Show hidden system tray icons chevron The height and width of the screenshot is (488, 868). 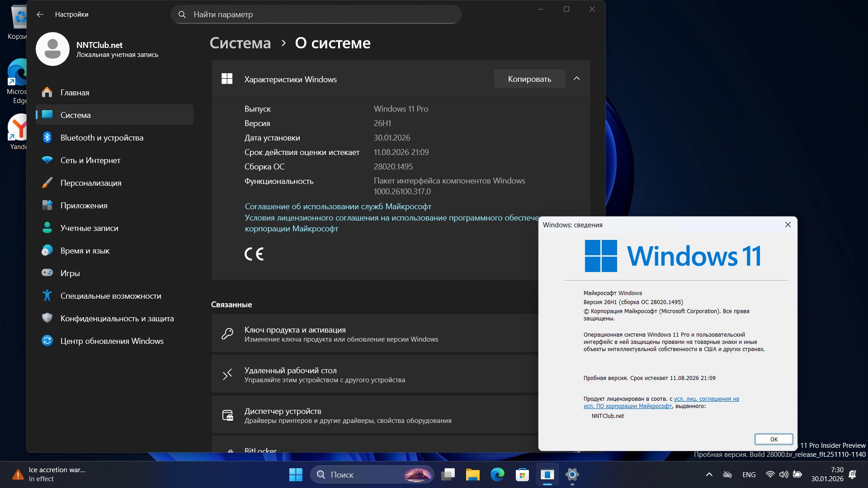pos(709,474)
